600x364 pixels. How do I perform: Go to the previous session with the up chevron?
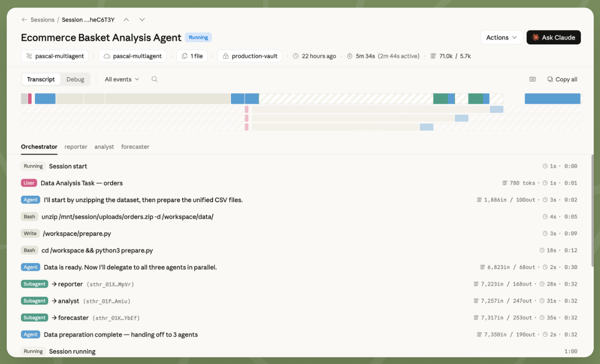126,20
